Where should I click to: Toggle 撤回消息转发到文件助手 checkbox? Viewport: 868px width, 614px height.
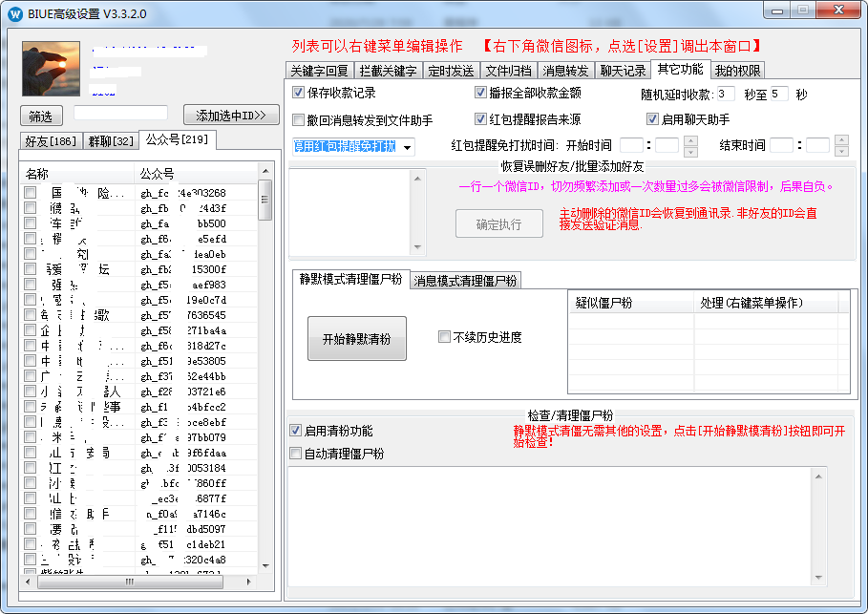pyautogui.click(x=298, y=119)
